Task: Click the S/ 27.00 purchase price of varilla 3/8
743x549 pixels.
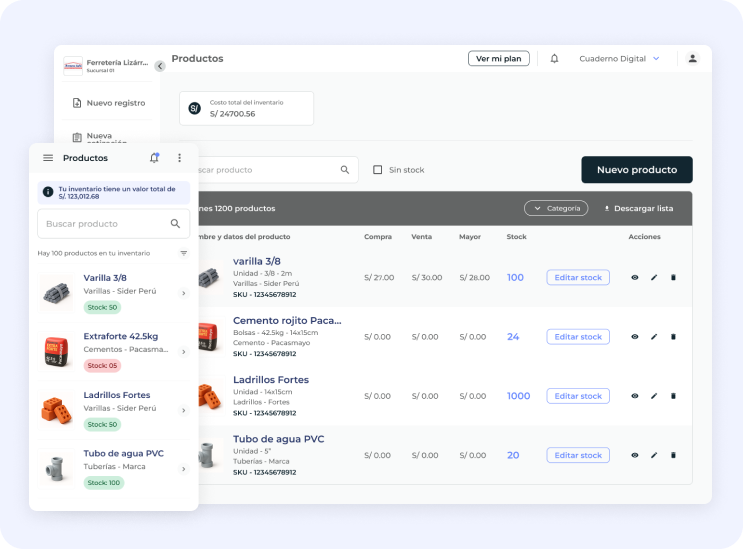Action: pyautogui.click(x=379, y=278)
